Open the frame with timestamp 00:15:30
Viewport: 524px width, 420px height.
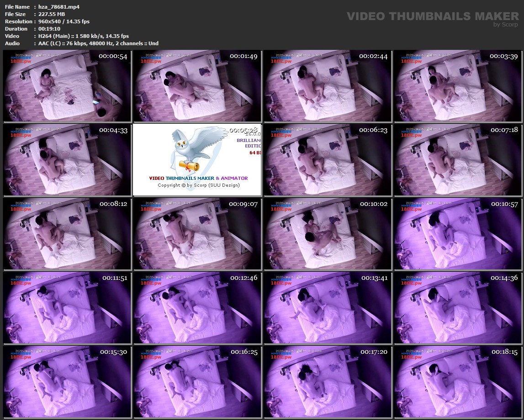[67, 382]
